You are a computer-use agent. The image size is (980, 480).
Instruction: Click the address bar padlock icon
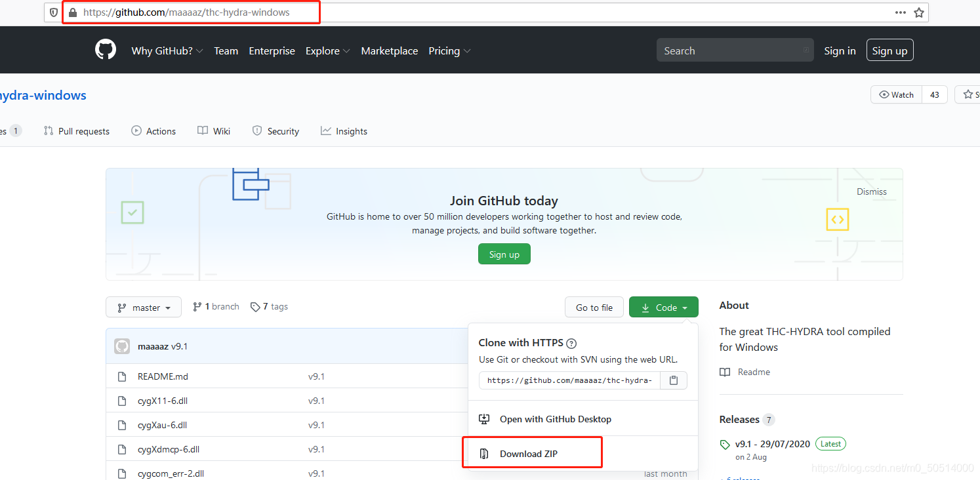pyautogui.click(x=73, y=12)
